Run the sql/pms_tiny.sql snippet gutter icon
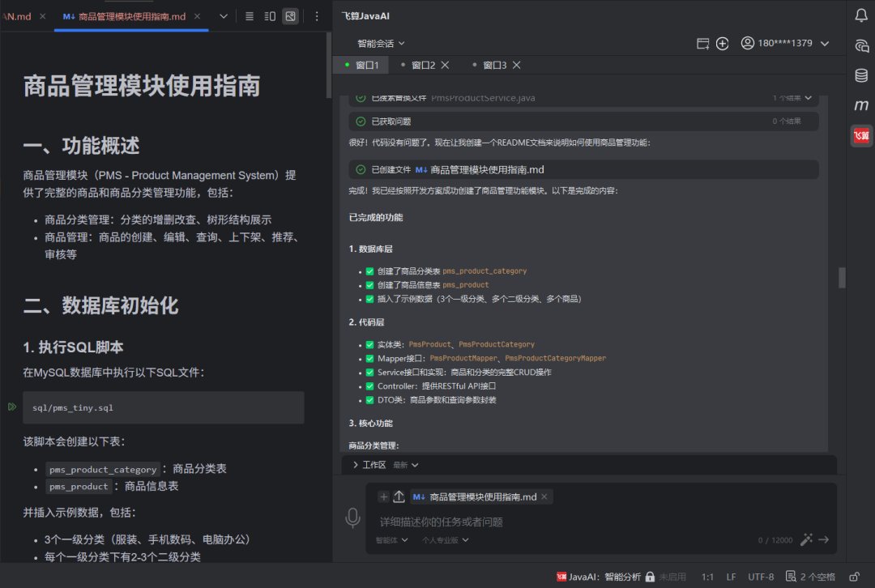875x588 pixels. pyautogui.click(x=11, y=407)
